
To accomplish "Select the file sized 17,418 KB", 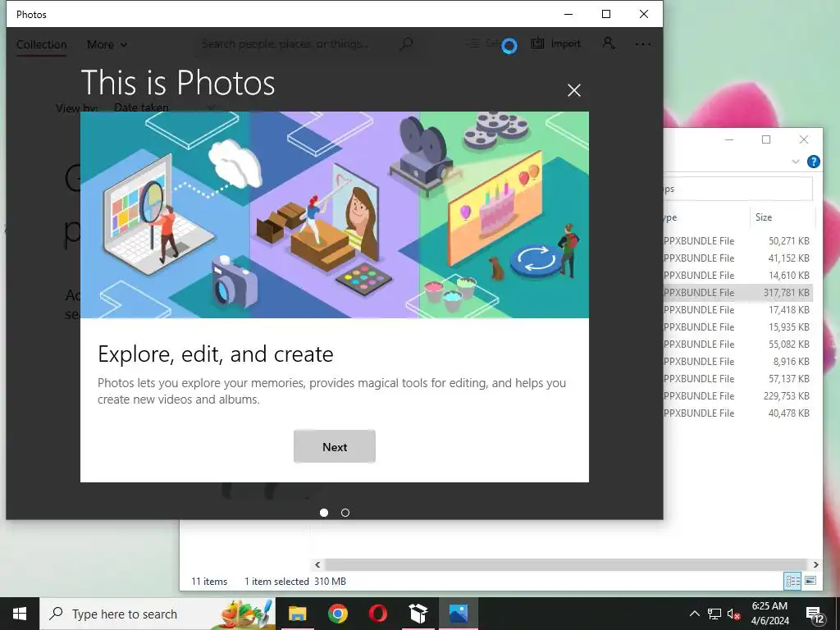I will [x=737, y=309].
